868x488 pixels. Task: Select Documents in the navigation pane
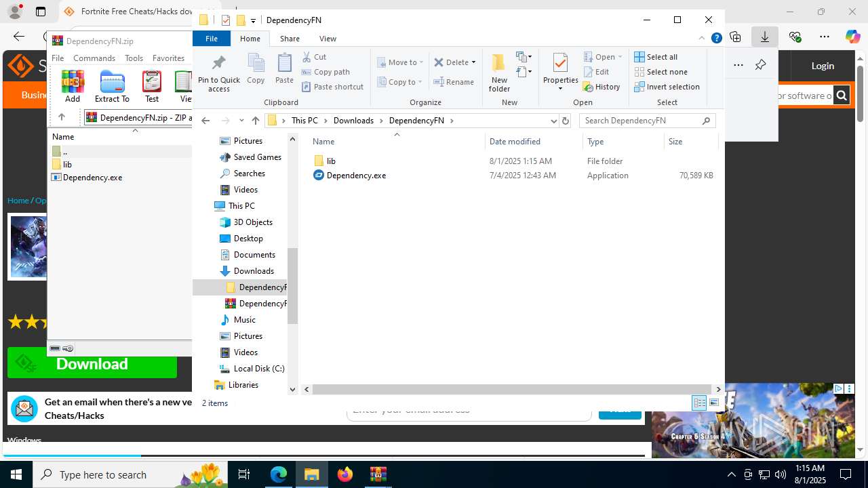click(x=254, y=255)
